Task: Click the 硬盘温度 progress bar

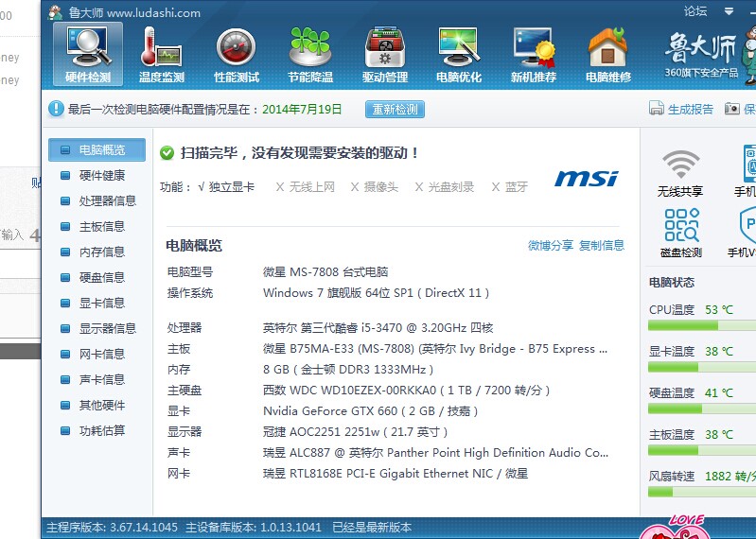Action: (x=702, y=409)
